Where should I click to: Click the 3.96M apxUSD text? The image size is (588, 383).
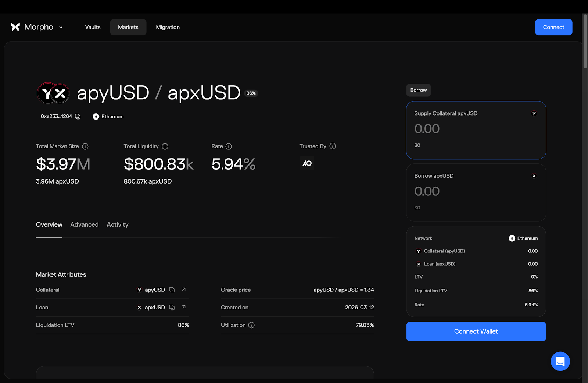[x=57, y=181]
